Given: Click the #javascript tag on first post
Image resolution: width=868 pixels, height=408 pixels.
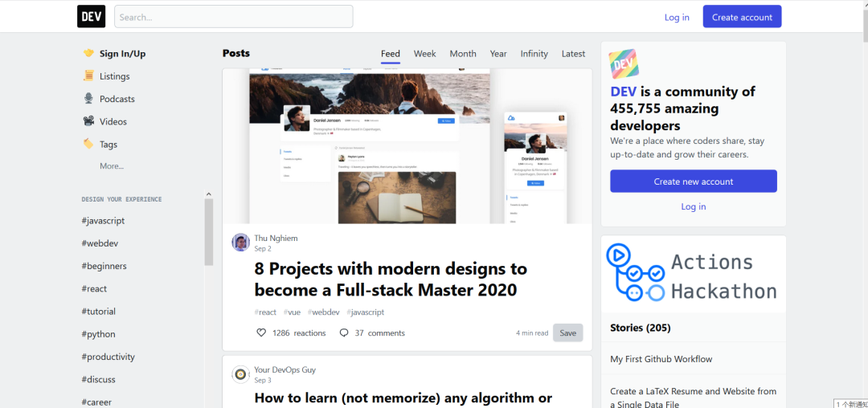Looking at the screenshot, I should tap(366, 312).
